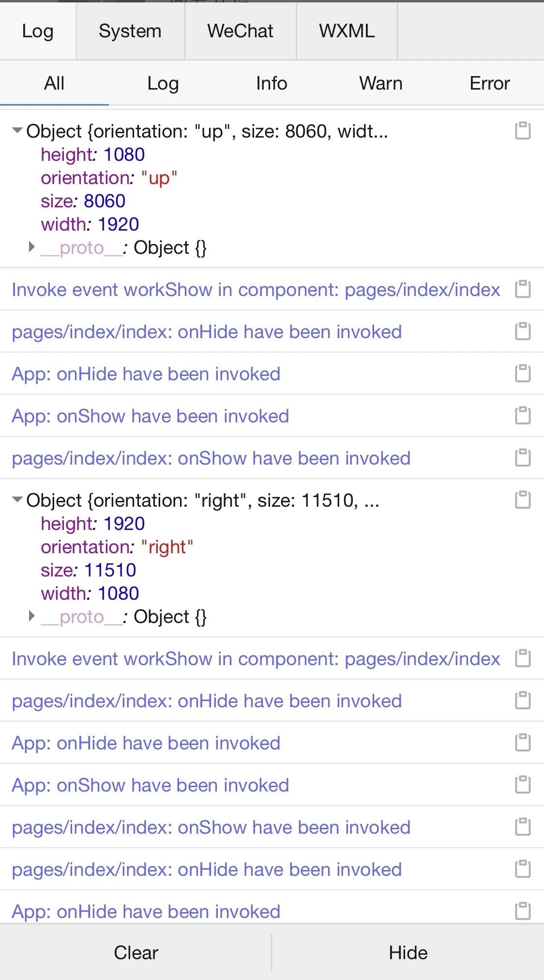
Task: Copy second "Invoke event workShow" log line
Action: (x=523, y=658)
